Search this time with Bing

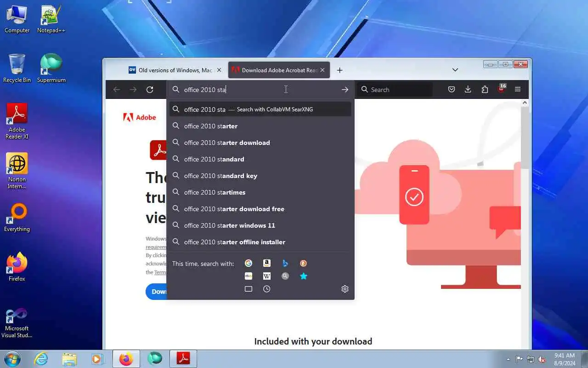(x=285, y=263)
